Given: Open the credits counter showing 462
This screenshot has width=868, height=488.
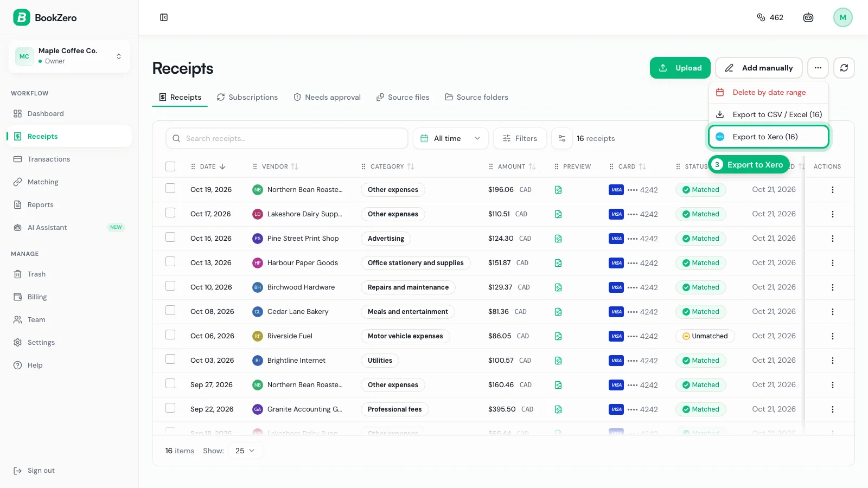Looking at the screenshot, I should 770,17.
